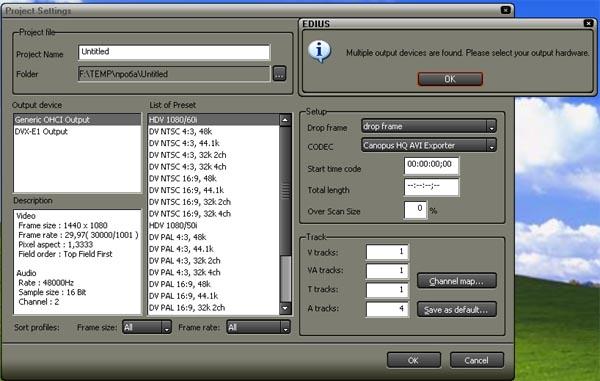Choose DV PAL 4:3, 32k 2ch preset

point(214,261)
